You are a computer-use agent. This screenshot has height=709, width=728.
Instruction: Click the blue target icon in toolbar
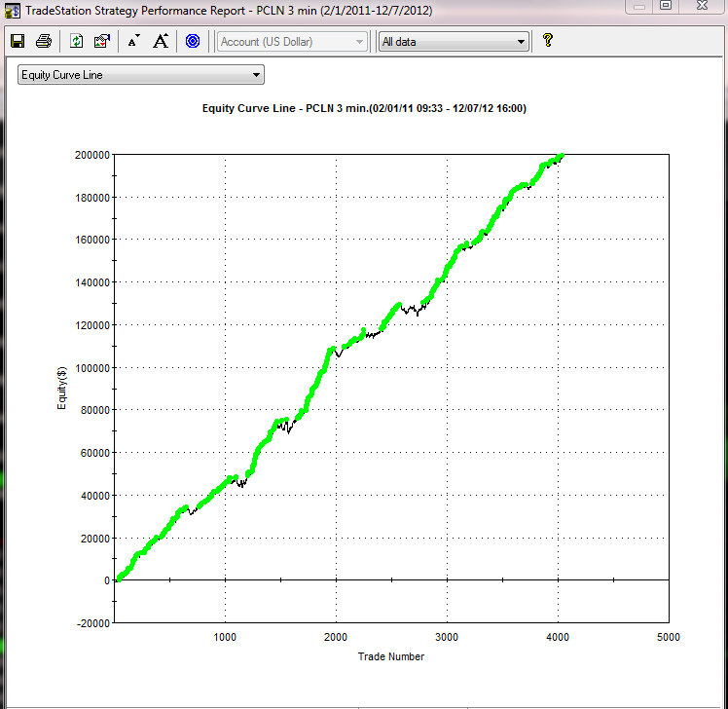[193, 41]
